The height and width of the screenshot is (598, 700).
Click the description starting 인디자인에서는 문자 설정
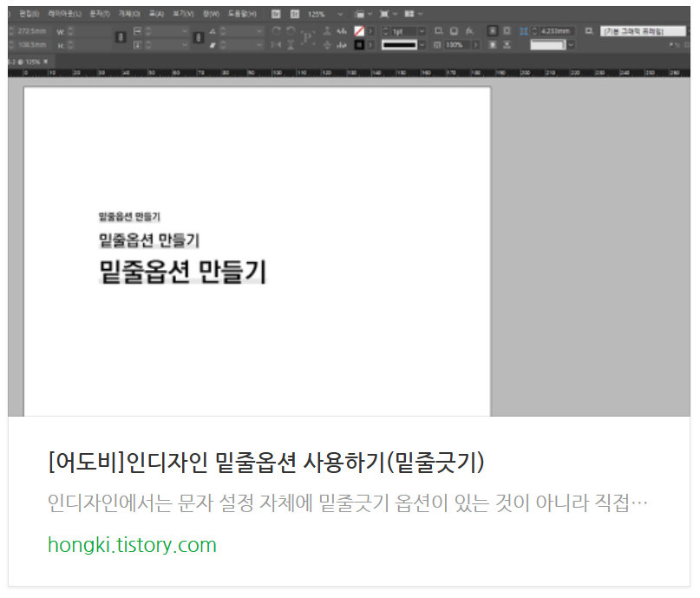348,503
